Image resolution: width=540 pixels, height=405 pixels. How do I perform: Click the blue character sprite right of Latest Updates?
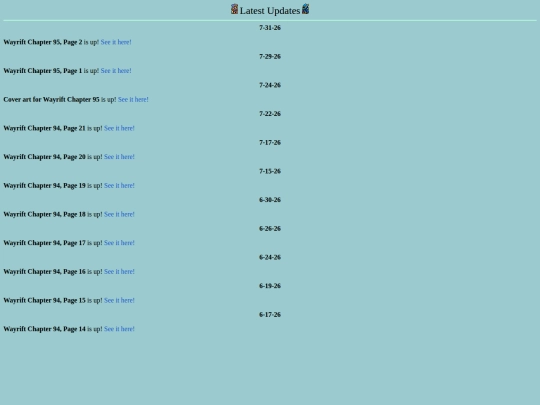click(305, 9)
